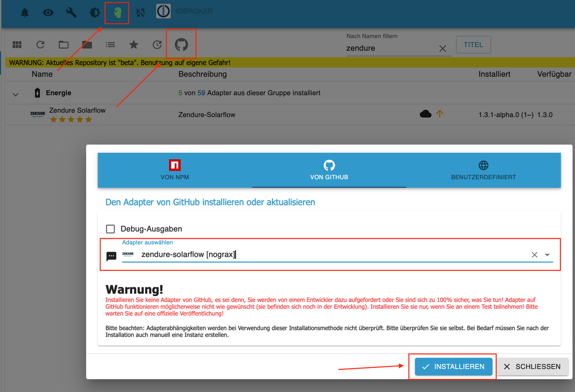Open the adapter selection dropdown arrow
Screen dimensions: 575x392
tap(547, 255)
